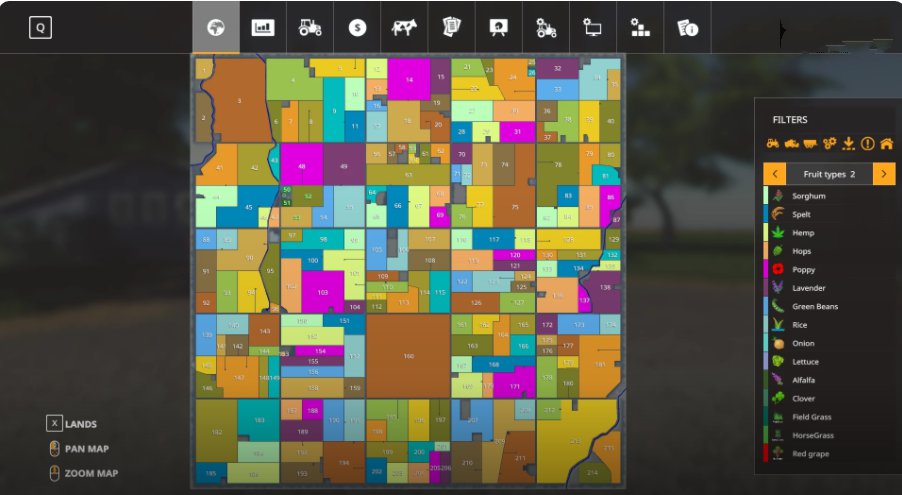Open the world map tab
902x495 pixels.
click(x=215, y=28)
